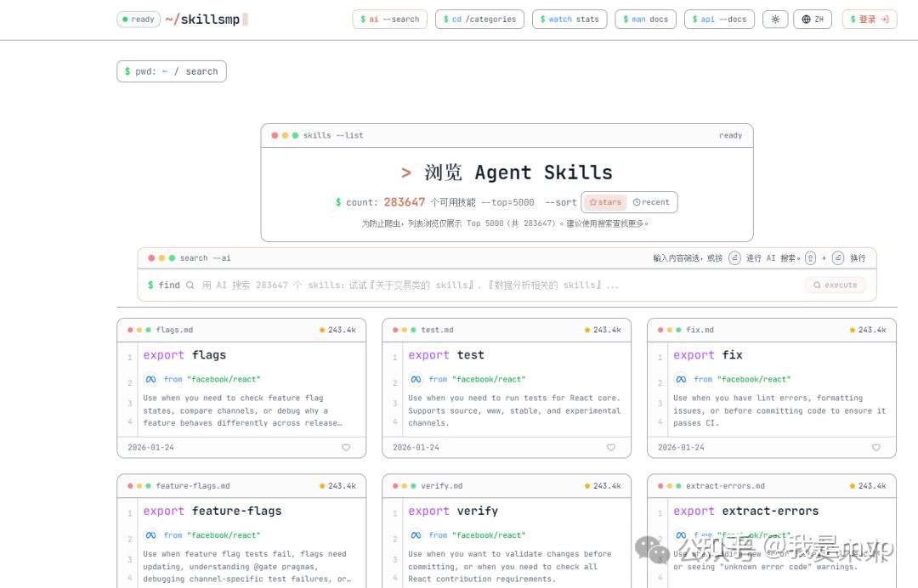The image size is (918, 588).
Task: Click the verify.md file name
Action: tap(442, 486)
